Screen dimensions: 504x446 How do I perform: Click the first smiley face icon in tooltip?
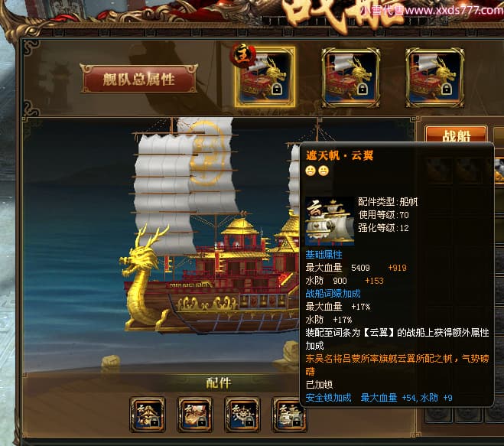pyautogui.click(x=311, y=171)
